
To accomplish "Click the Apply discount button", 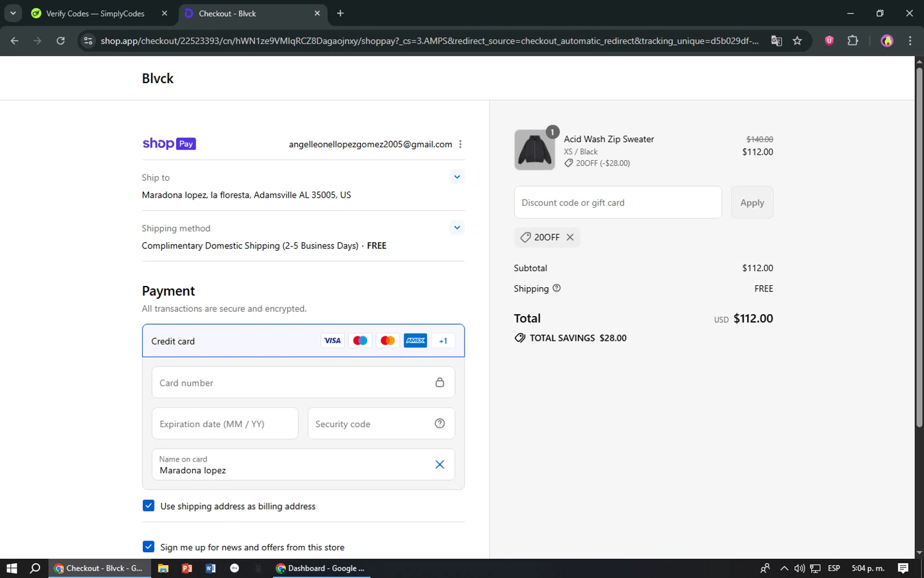I will [x=752, y=202].
